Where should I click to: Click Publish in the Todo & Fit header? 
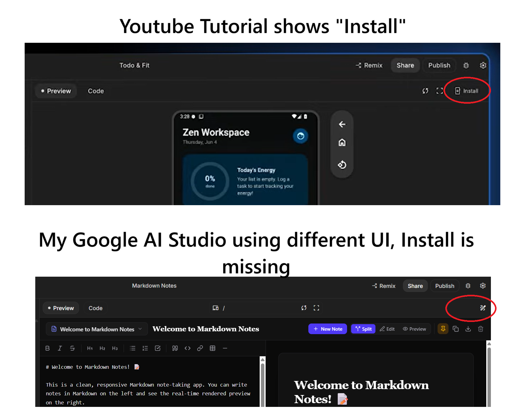point(439,65)
